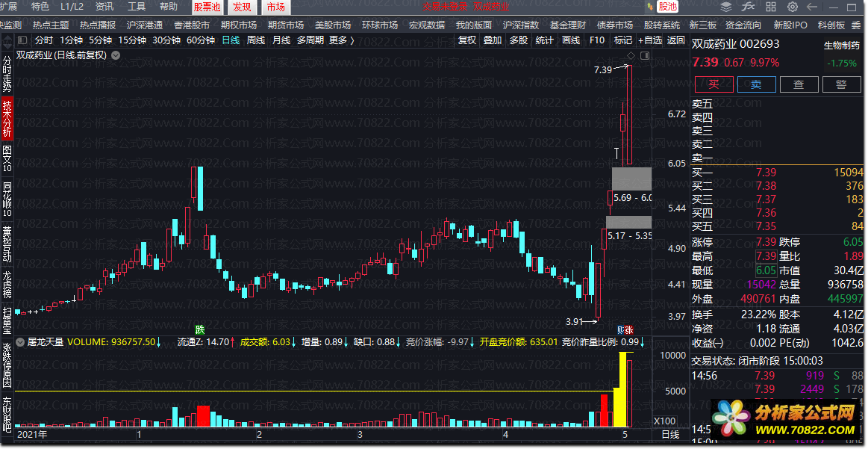
Task: Open the four-square grid layout icon
Action: 771,7
